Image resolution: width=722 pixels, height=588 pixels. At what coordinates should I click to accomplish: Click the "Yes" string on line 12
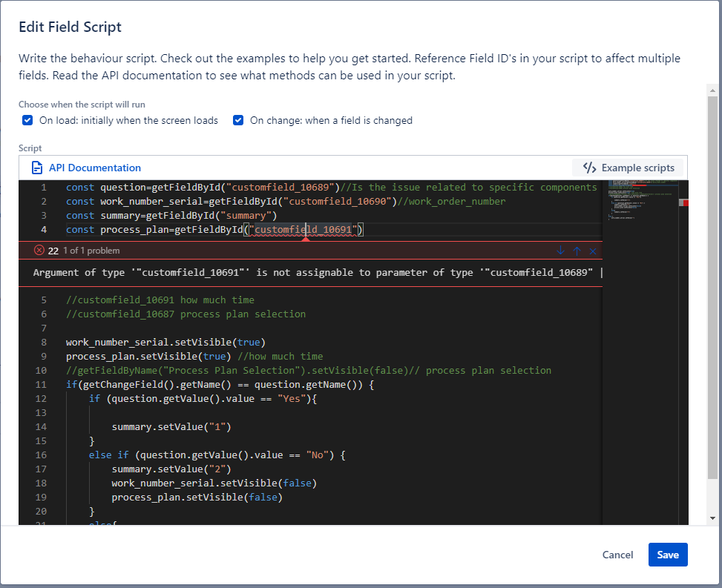292,399
